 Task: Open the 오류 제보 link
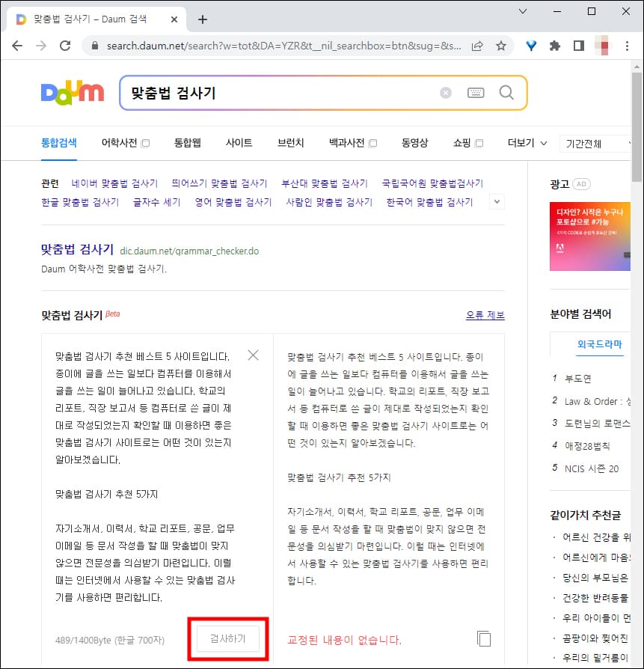486,314
